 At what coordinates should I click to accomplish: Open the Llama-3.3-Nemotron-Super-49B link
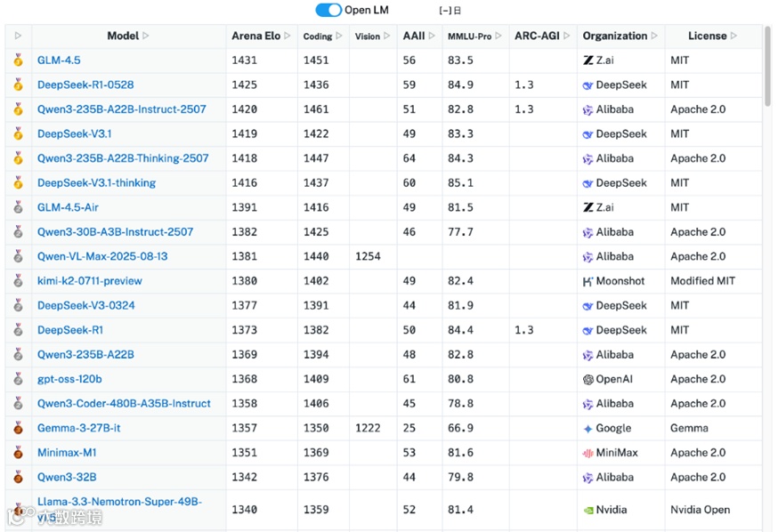point(119,509)
